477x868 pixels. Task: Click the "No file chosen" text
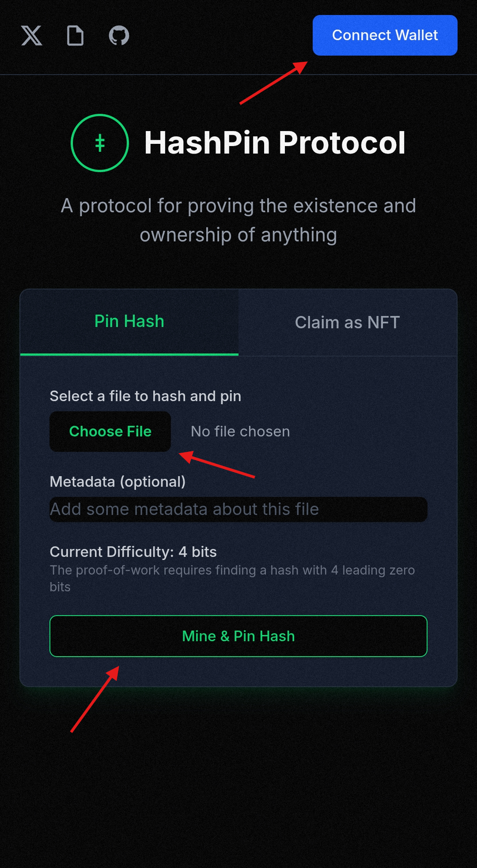(240, 432)
